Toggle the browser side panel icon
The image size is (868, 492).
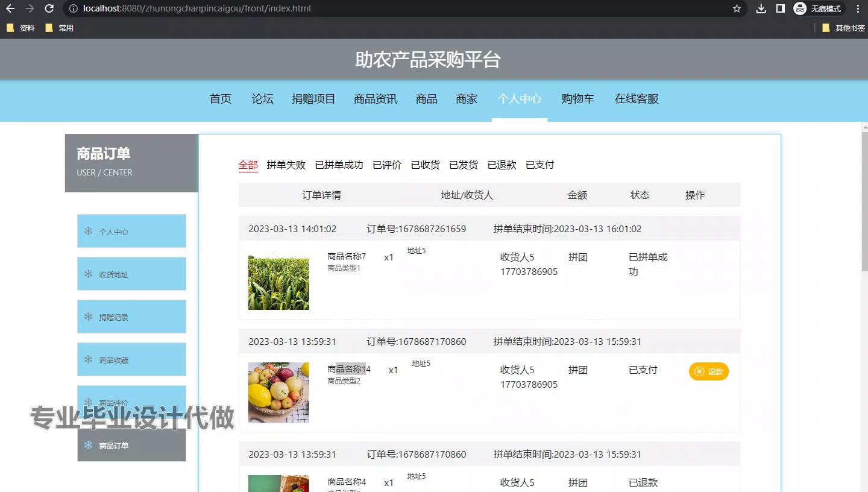tap(780, 8)
